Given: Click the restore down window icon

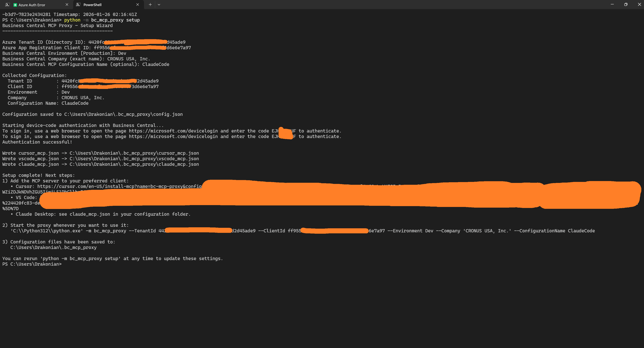Looking at the screenshot, I should (x=626, y=4).
